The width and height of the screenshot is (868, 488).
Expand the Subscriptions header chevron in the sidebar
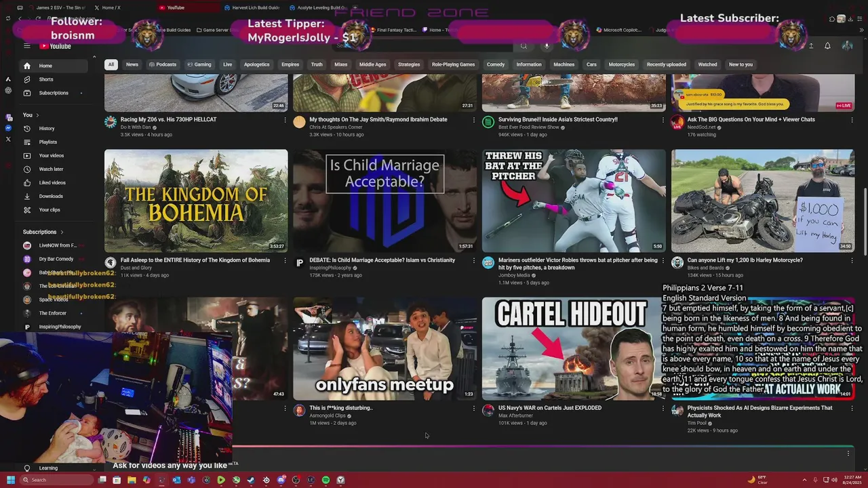(62, 232)
